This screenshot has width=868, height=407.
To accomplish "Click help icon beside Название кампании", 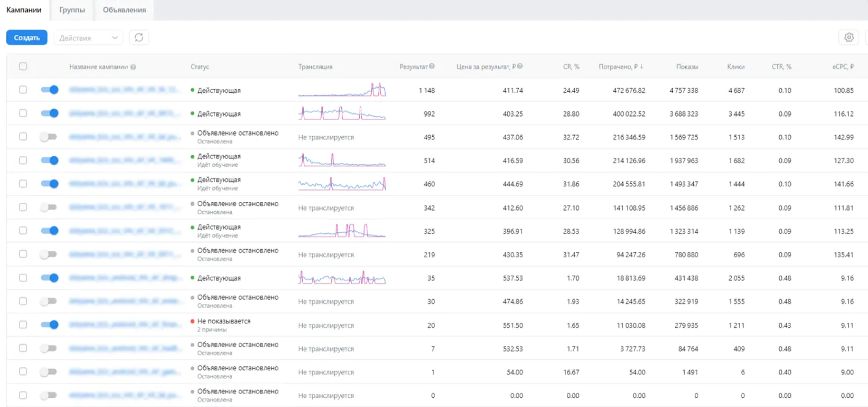I will [x=133, y=67].
